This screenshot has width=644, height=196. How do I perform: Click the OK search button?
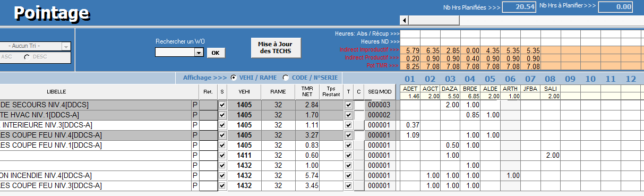216,53
